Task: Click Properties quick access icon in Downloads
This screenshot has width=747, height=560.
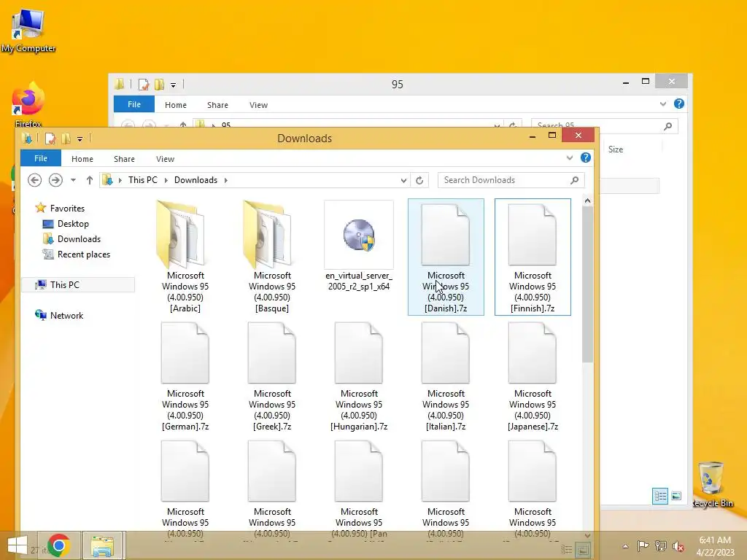Action: pyautogui.click(x=50, y=139)
